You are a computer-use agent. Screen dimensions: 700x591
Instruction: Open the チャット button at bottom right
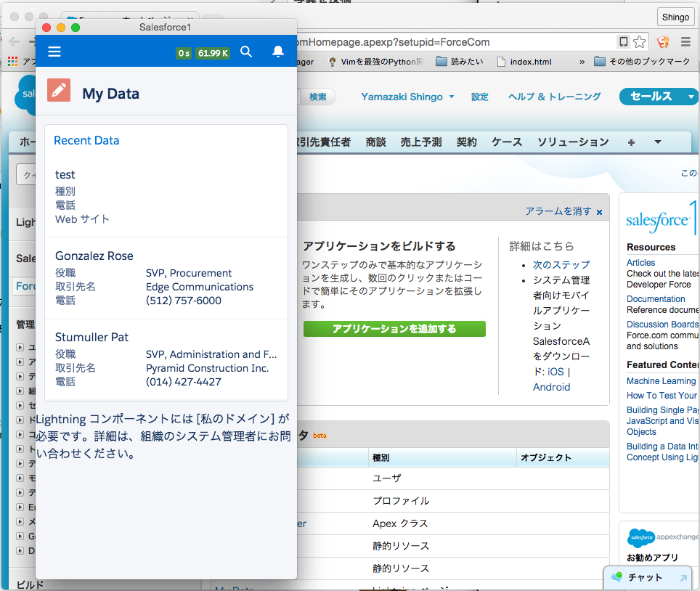coord(645,577)
